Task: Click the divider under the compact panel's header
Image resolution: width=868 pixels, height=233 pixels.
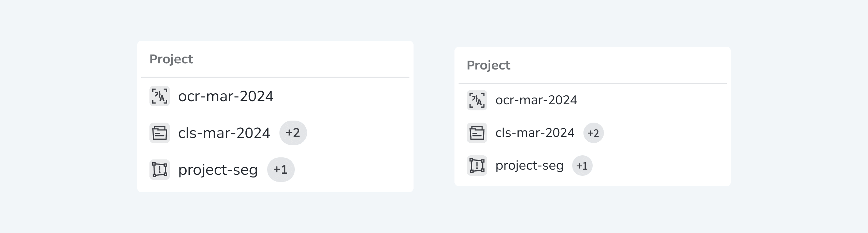Action: 593,83
